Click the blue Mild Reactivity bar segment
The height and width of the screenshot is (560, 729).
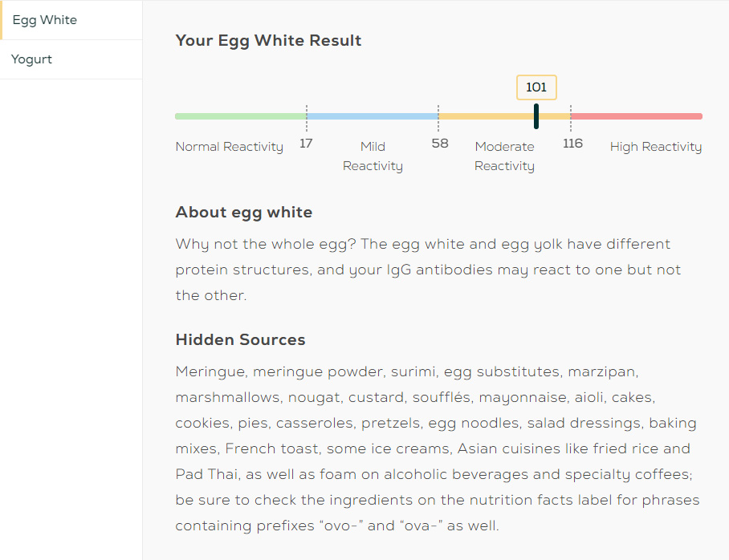(373, 116)
